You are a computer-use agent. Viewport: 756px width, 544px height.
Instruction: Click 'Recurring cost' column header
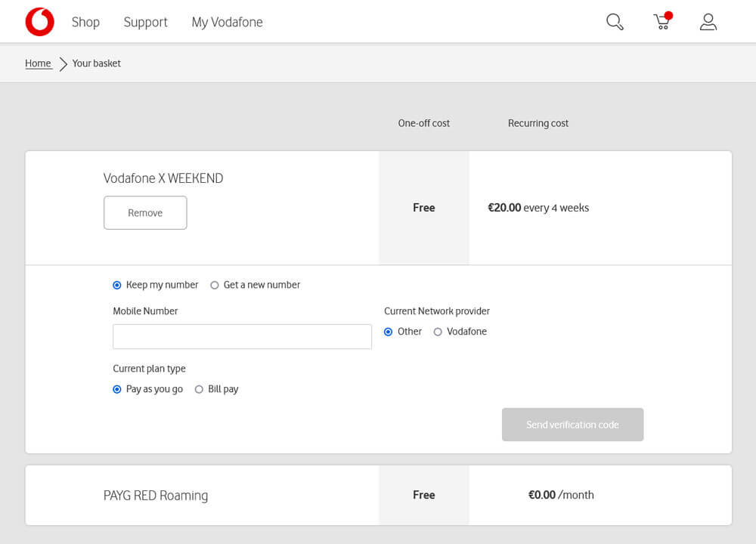tap(538, 123)
